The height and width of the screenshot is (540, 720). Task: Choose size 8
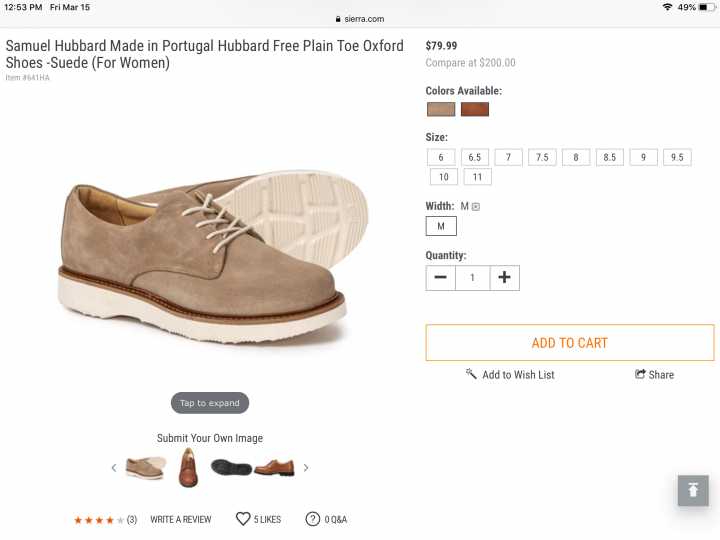coord(576,158)
